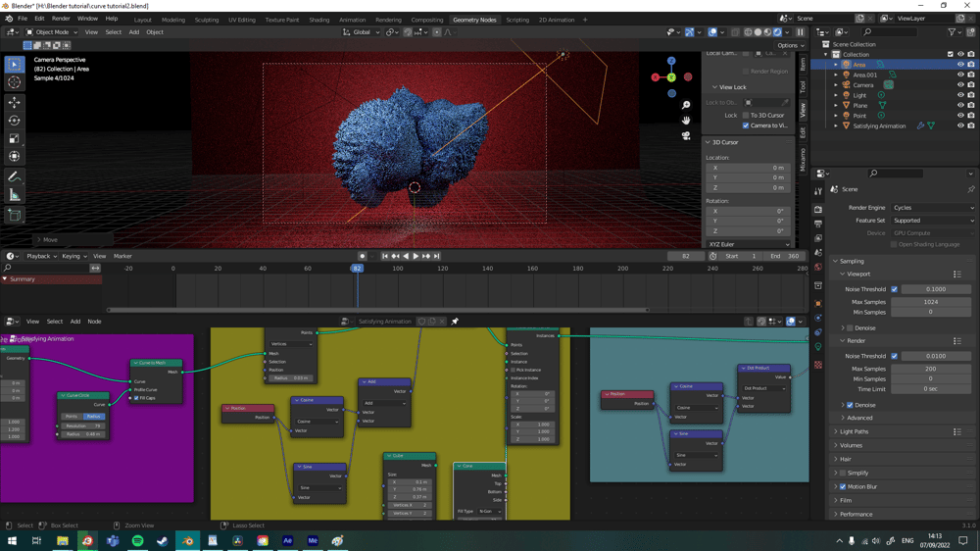Select rendered viewport shading mode

tap(777, 32)
